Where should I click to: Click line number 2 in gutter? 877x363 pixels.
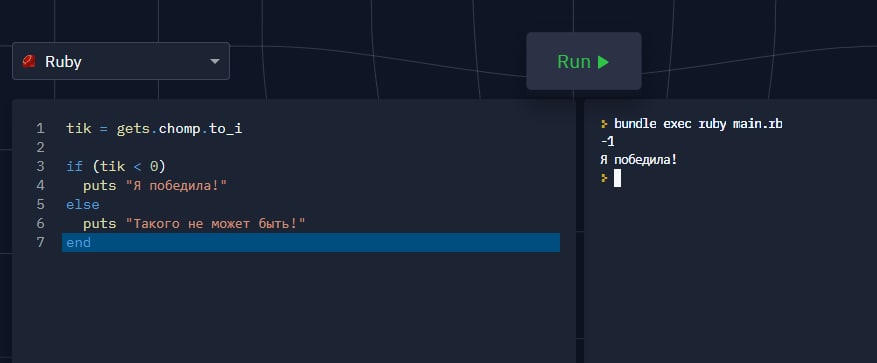pos(40,147)
